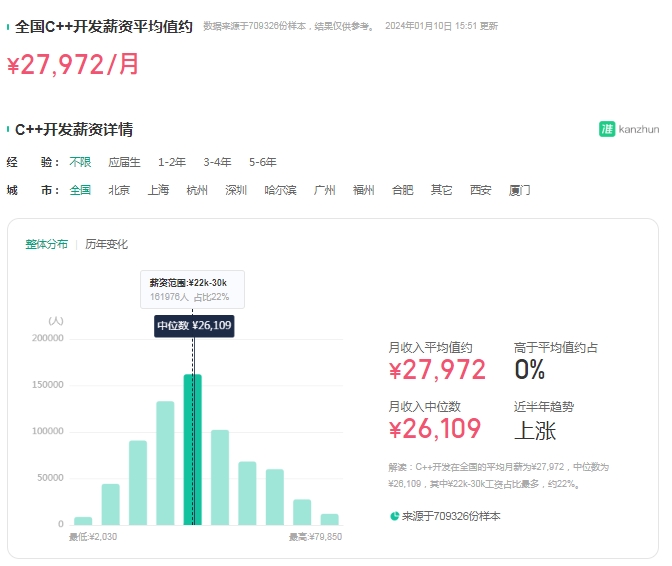Click the 高于平均值约占 0% value
672x566 pixels.
(530, 369)
